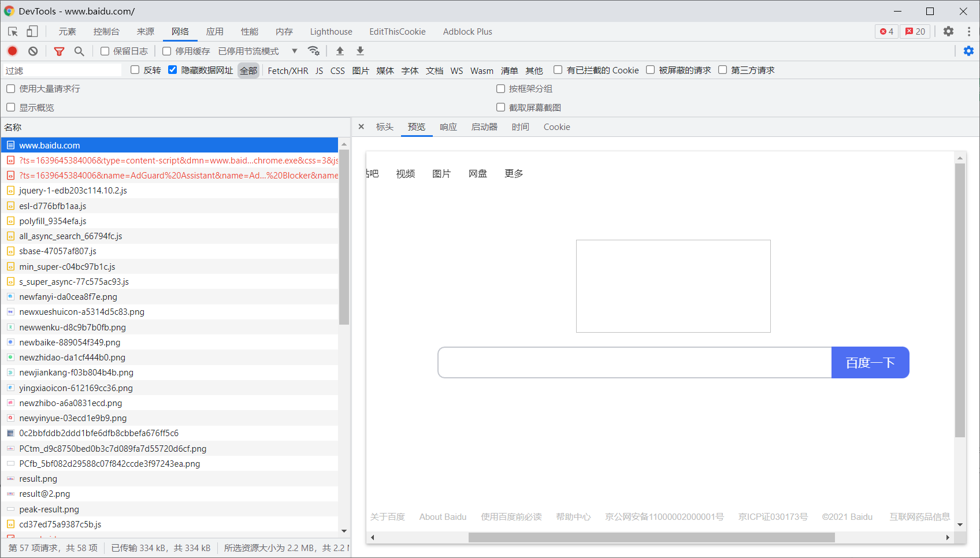
Task: Show the 启动器 tab of the request
Action: pos(484,127)
